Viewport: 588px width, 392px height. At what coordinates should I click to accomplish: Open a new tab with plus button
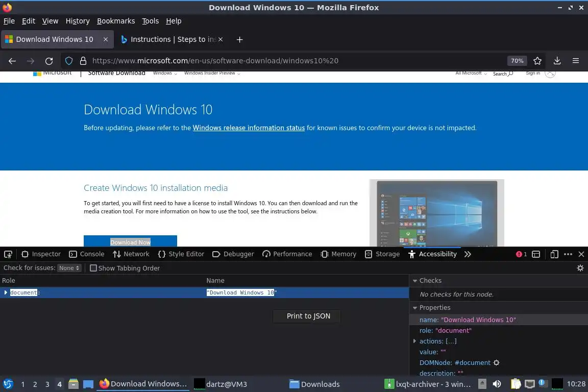click(x=239, y=39)
